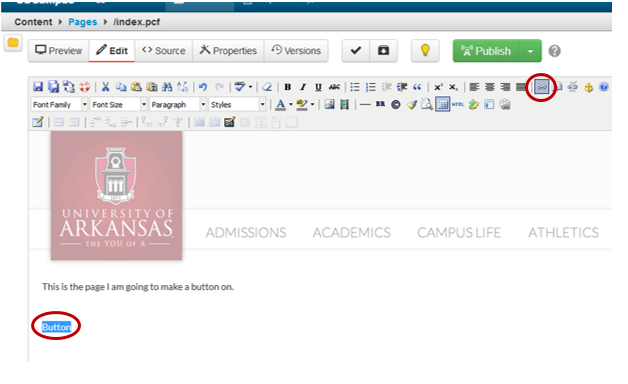Toggle center text alignment

point(489,86)
